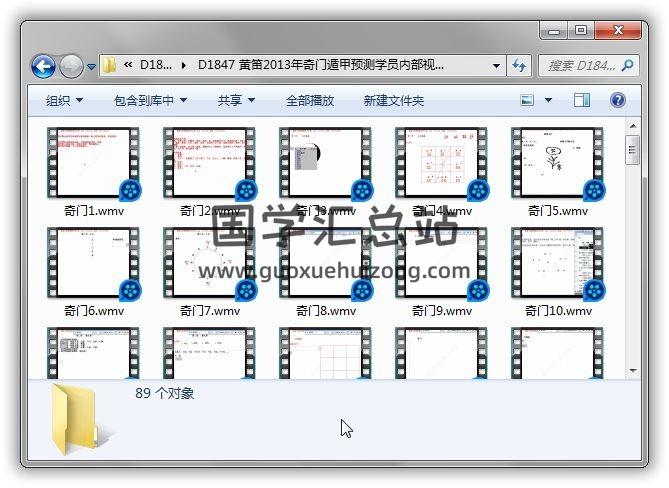Select the 奇门5.wmv video thumbnail
The height and width of the screenshot is (488, 669).
click(558, 163)
